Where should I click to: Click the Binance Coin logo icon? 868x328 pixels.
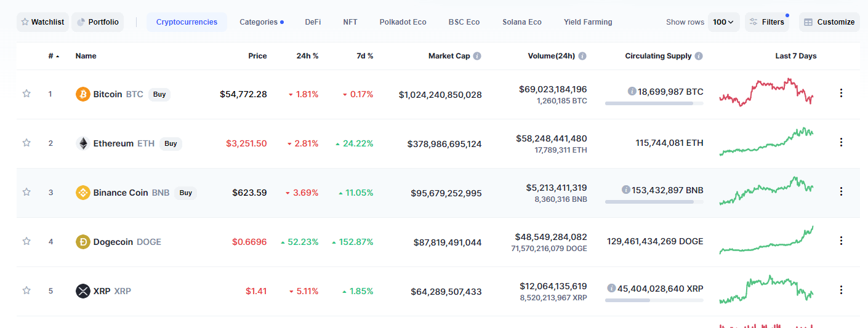click(x=82, y=193)
